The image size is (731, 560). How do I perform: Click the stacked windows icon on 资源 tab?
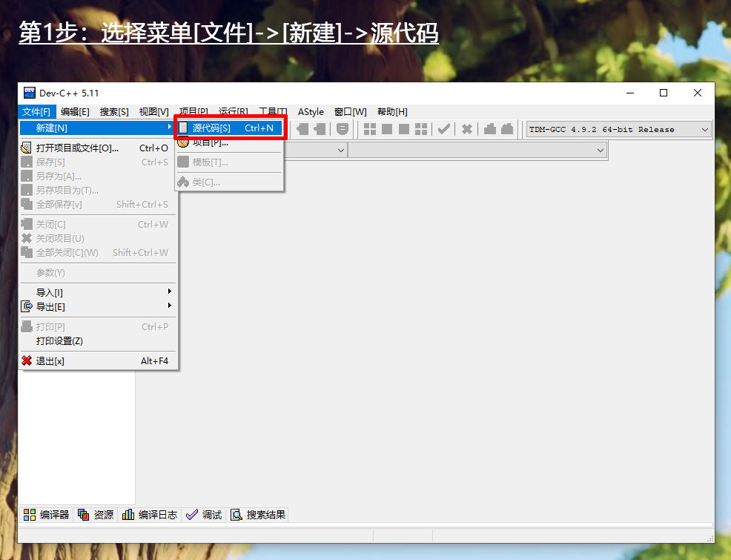(84, 514)
